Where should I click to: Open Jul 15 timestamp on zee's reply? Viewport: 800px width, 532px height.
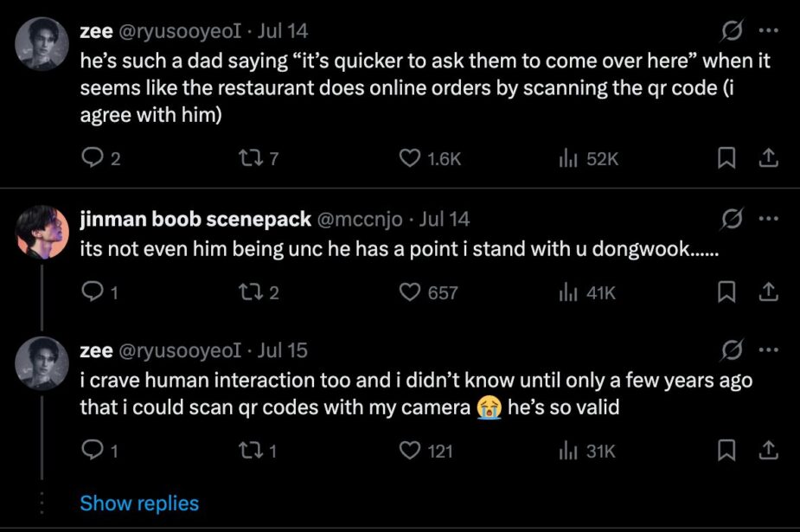[282, 349]
